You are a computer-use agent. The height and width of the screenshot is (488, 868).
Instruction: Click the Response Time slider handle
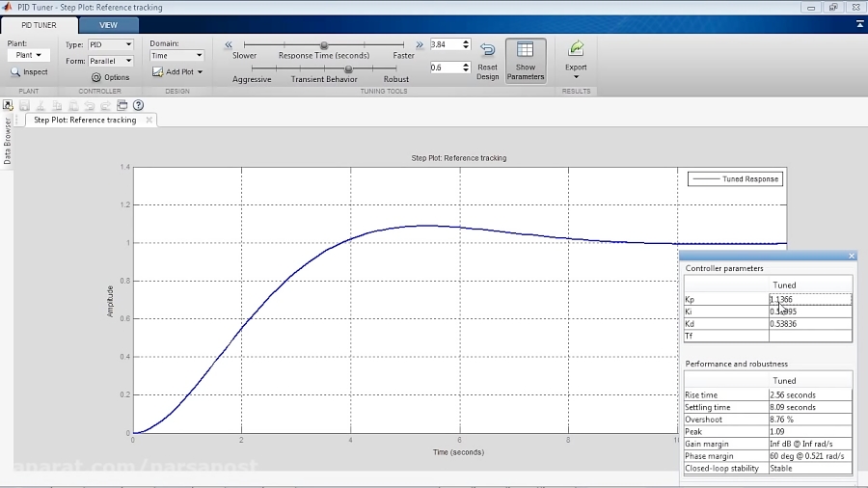(324, 44)
